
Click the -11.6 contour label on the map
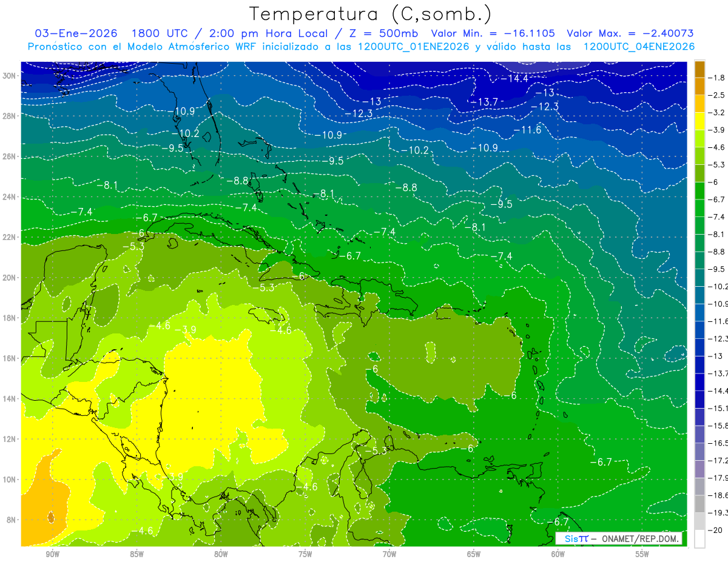coord(527,130)
